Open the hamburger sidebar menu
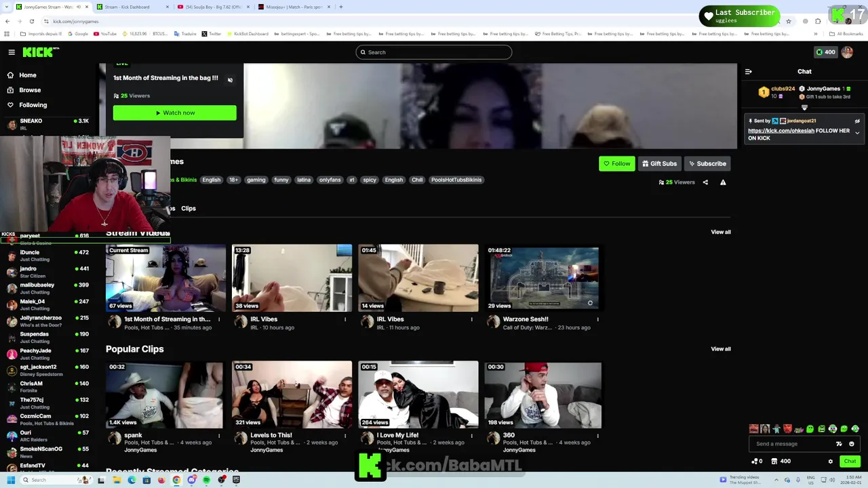 tap(12, 52)
